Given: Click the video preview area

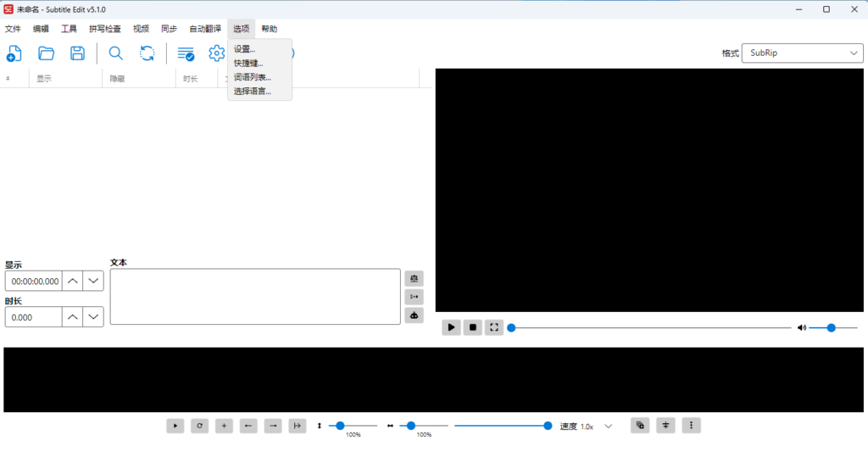Looking at the screenshot, I should (649, 190).
